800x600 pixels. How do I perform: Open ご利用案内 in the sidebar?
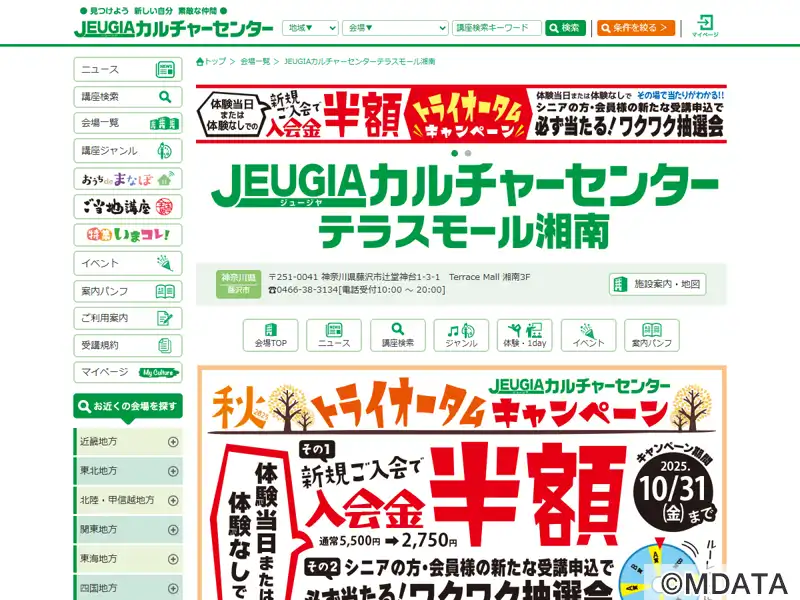click(128, 318)
